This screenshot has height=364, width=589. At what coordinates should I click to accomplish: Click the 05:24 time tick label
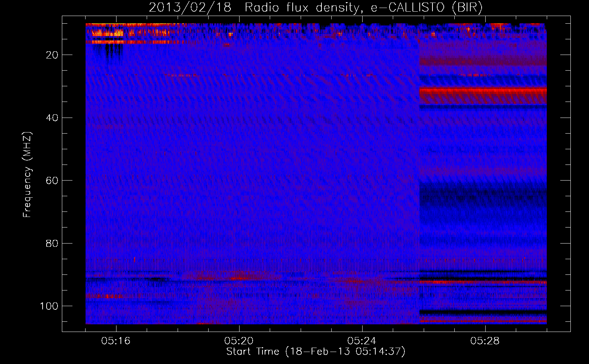pos(362,341)
